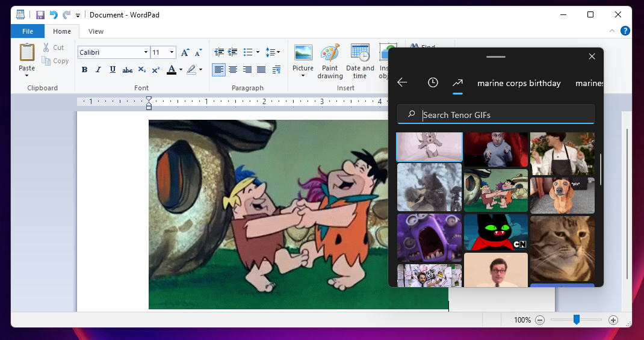Insert Date and time
Screen dimensions: 644x340
[360, 61]
